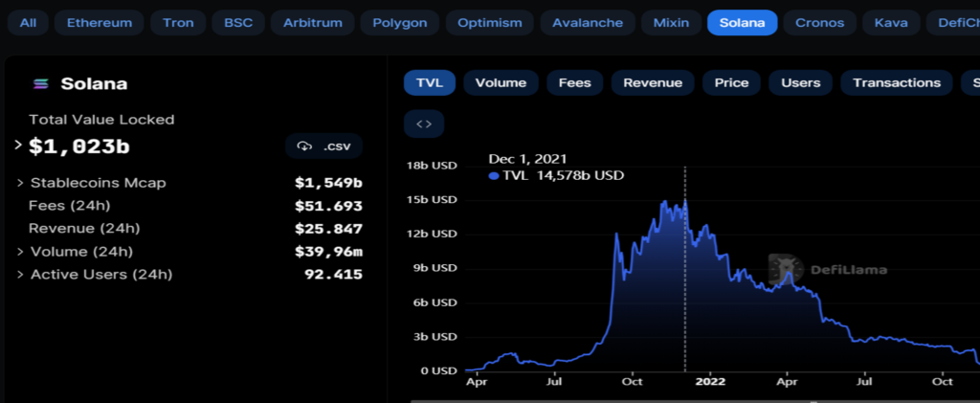Open the embed chart code button
Viewport: 980px width, 403px height.
(x=424, y=123)
